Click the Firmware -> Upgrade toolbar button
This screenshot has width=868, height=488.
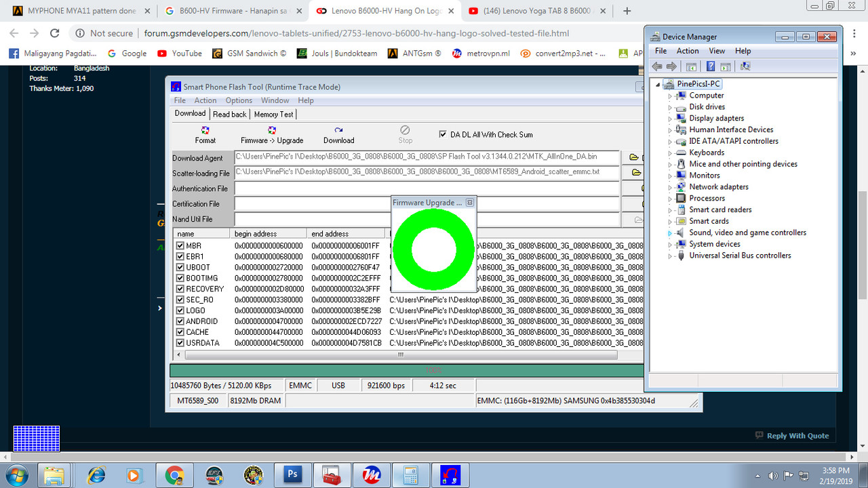tap(272, 135)
